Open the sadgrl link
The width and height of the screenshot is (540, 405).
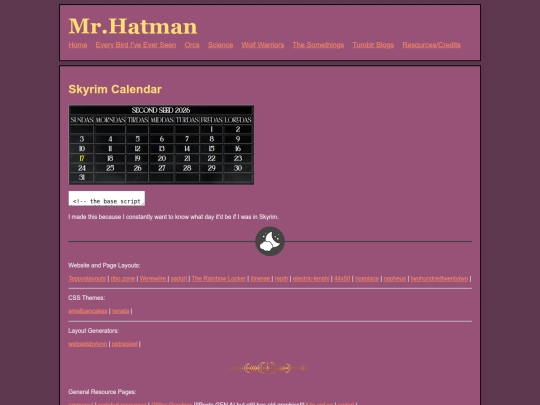179,279
